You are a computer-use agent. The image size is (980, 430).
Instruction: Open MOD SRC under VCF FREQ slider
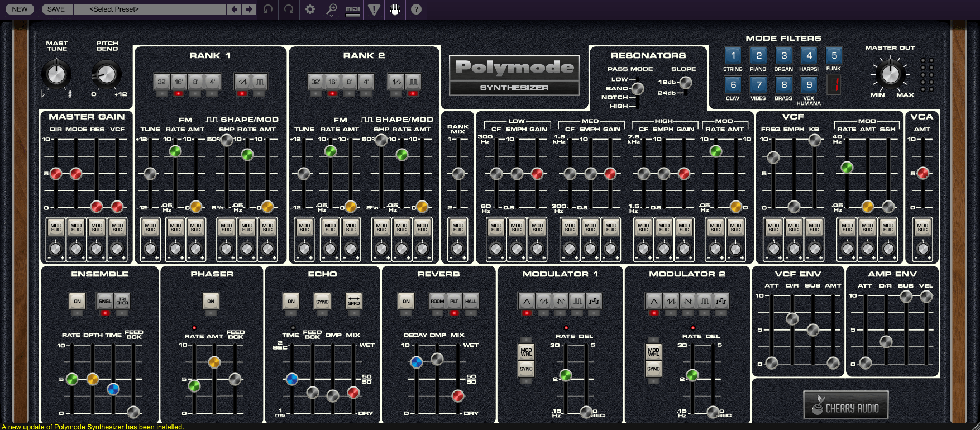click(x=773, y=228)
